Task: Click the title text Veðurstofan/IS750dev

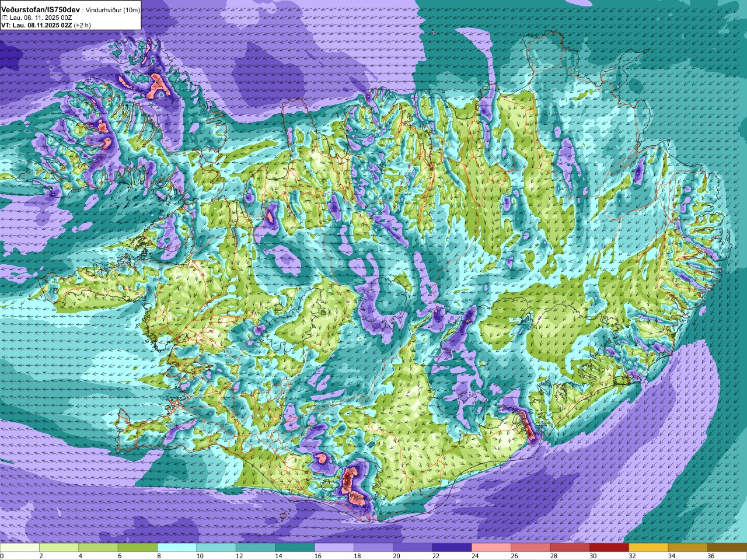Action: tap(41, 10)
